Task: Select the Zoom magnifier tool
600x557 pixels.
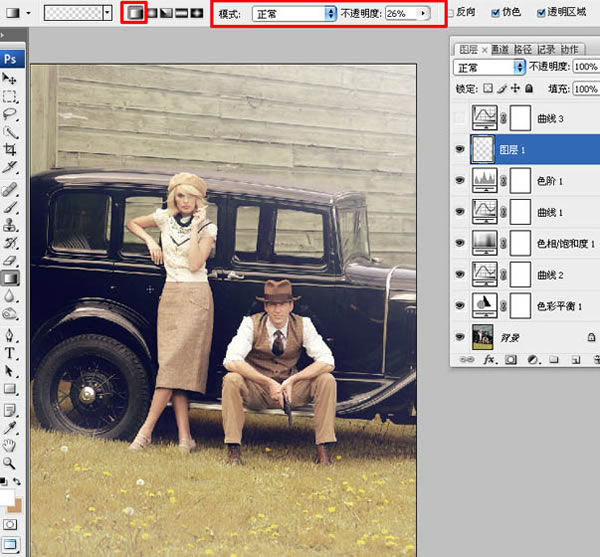Action: click(x=10, y=463)
